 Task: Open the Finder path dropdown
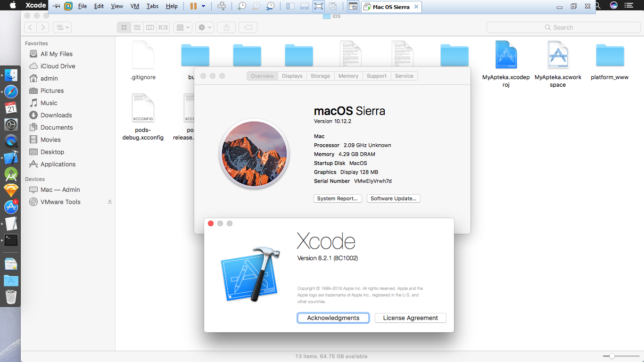coord(62,27)
